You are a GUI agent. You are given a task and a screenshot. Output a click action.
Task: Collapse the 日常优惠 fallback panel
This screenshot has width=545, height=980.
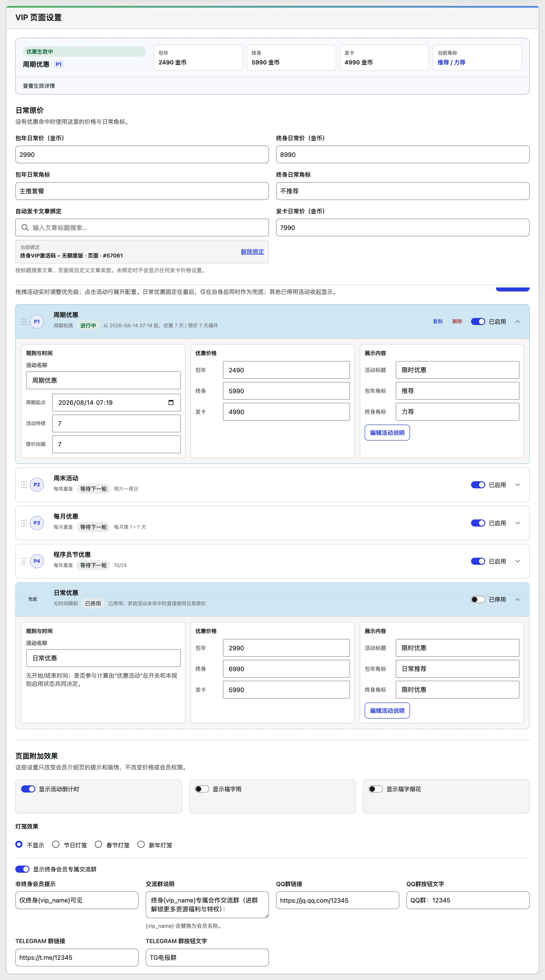coord(518,600)
